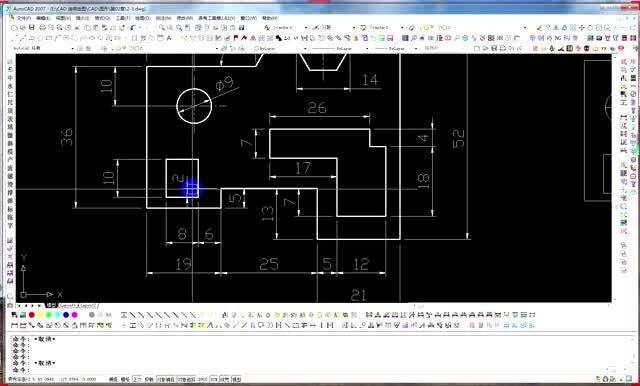Toggle 栅格 grid display in status bar

coord(124,379)
